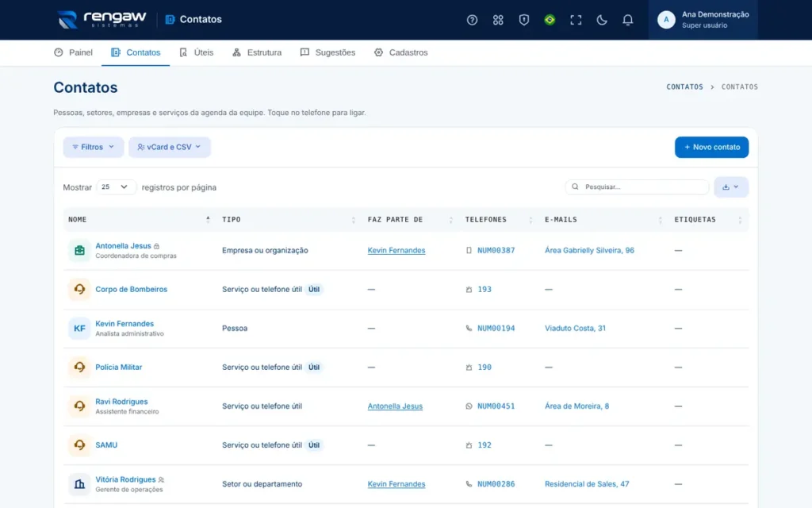
Task: Open notifications bell icon
Action: 627,20
